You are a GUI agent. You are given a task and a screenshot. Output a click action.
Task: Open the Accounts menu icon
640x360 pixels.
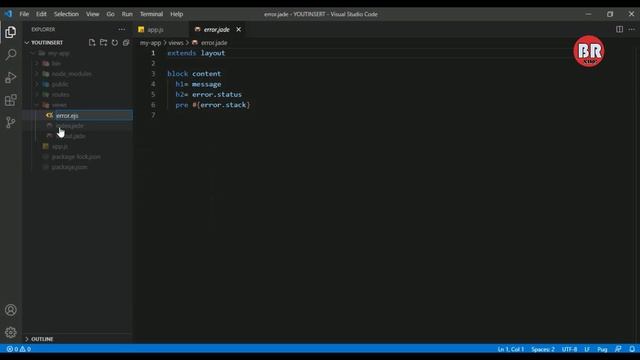(11, 310)
